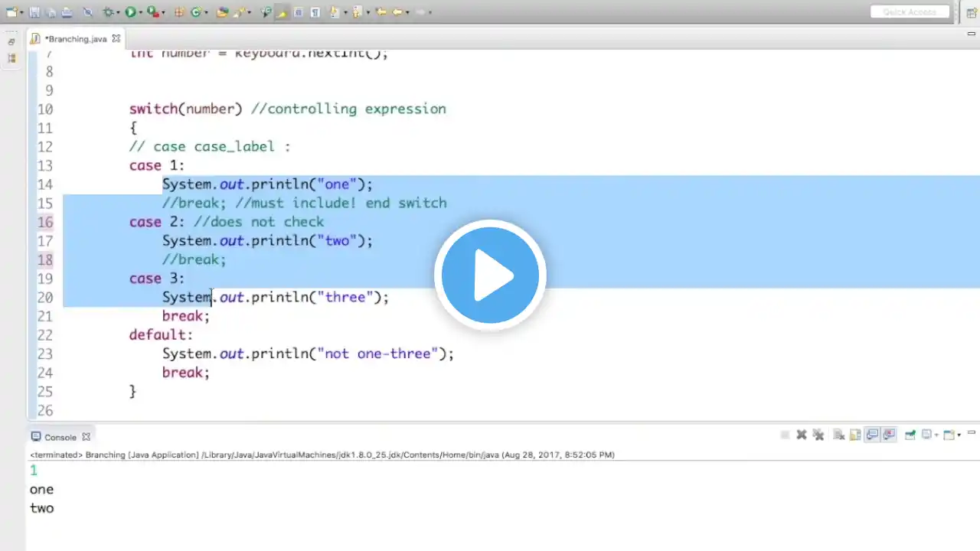Click the 'switch(number)' code line
The image size is (980, 551).
click(287, 109)
